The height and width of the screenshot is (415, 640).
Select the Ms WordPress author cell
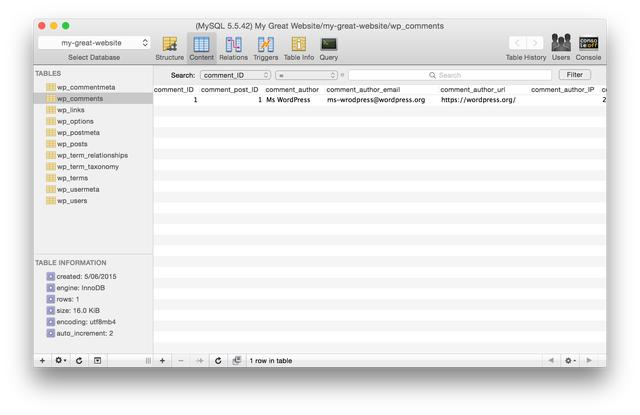click(x=288, y=100)
